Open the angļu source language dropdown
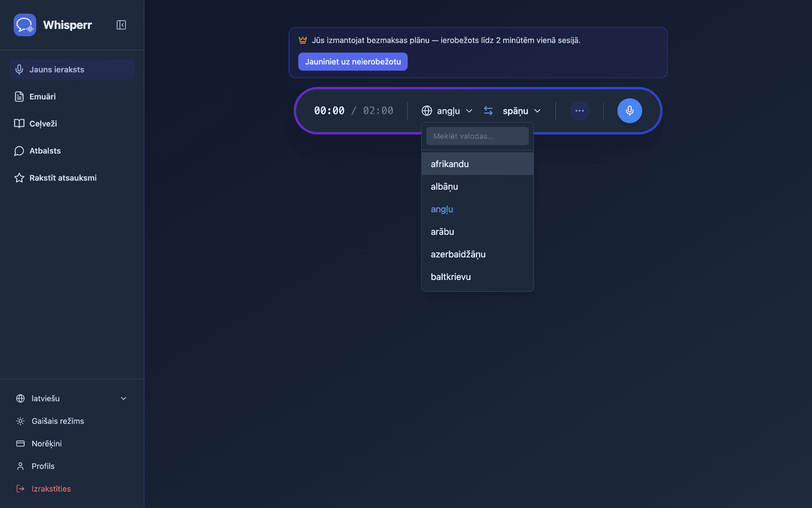This screenshot has width=812, height=508. (x=447, y=111)
